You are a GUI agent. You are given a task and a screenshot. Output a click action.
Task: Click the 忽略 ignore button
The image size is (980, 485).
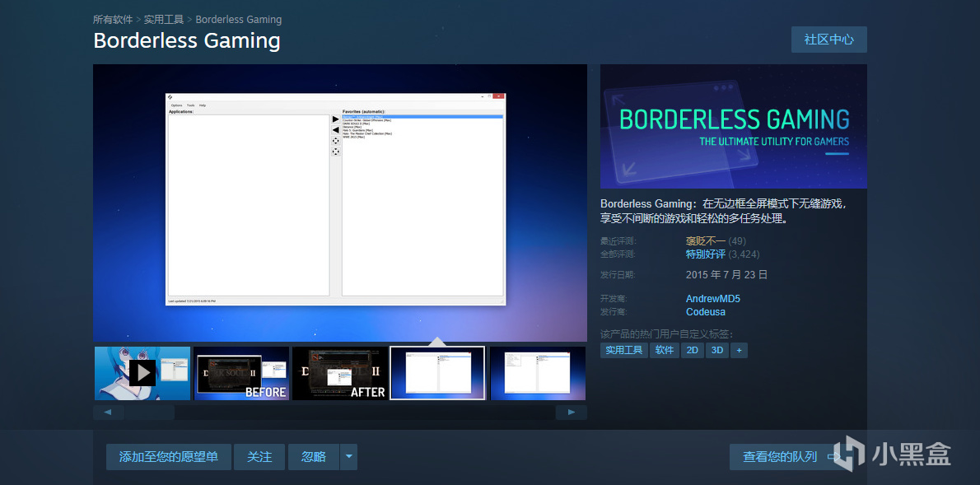pyautogui.click(x=314, y=457)
